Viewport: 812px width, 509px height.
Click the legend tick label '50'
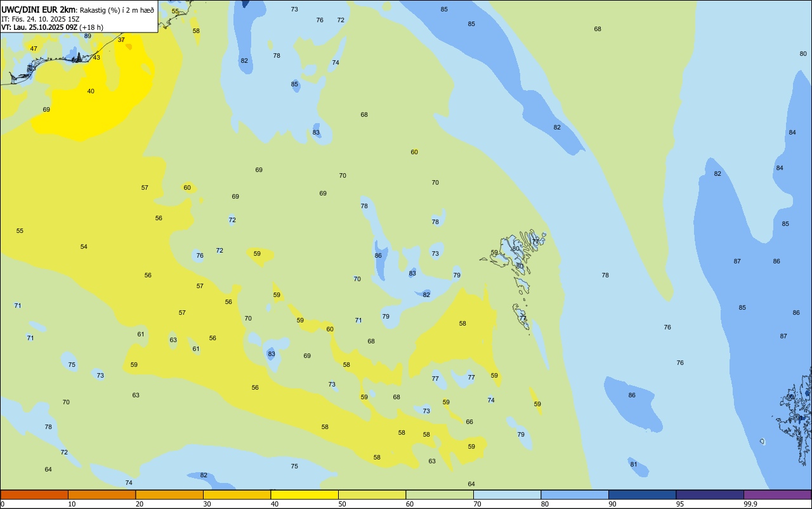342,504
